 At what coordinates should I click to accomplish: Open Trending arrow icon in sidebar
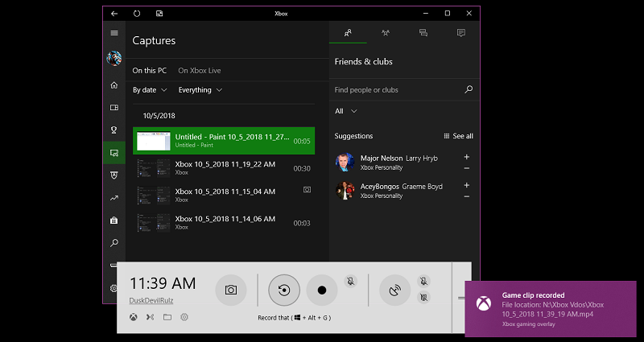(x=114, y=198)
